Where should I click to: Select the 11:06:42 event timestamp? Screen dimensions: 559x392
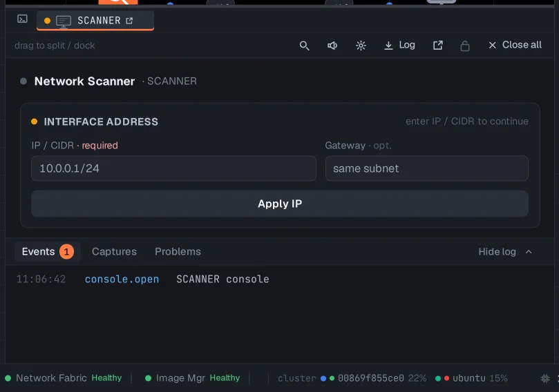pos(41,279)
